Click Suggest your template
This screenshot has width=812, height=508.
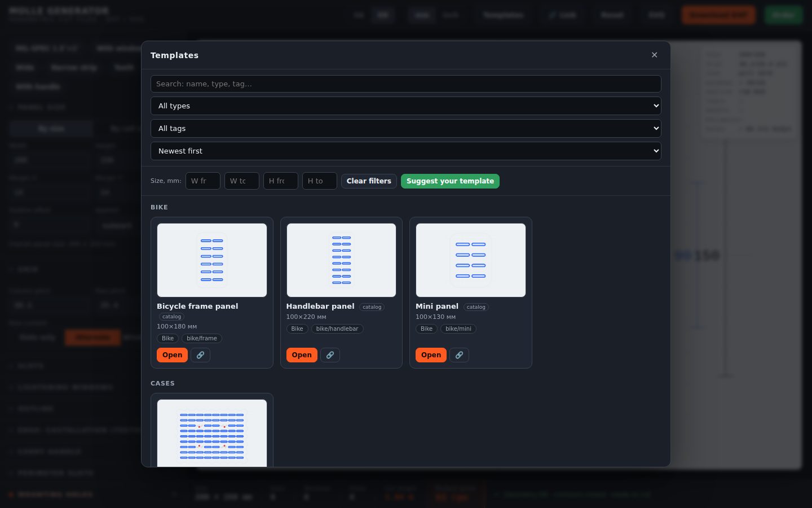click(x=450, y=181)
